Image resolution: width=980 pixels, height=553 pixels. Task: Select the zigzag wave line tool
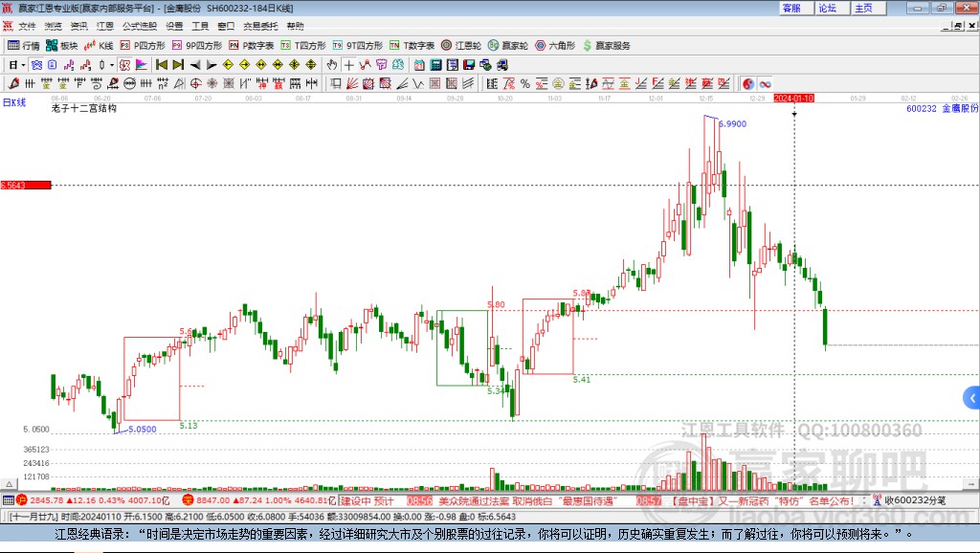(418, 84)
